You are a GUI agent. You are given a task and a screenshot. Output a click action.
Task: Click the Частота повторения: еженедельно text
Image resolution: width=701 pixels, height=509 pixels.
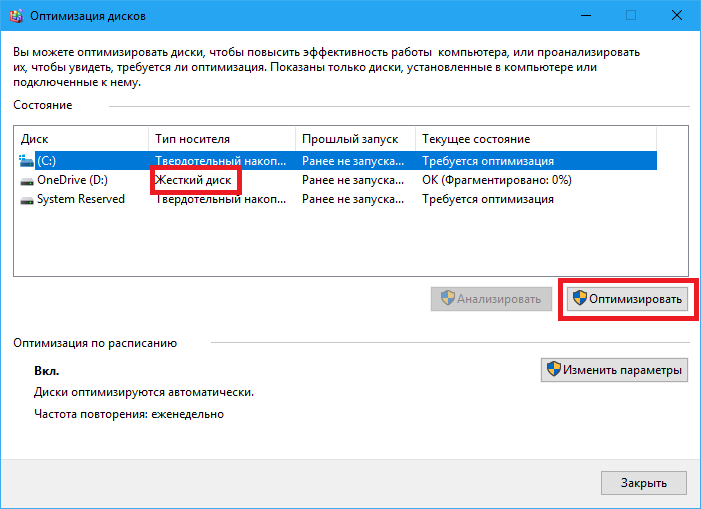click(x=129, y=414)
